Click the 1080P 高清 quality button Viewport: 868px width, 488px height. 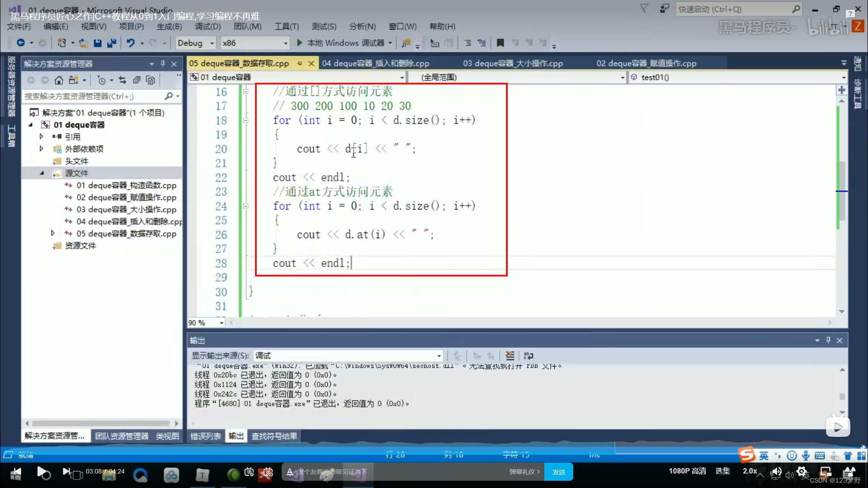click(x=687, y=471)
